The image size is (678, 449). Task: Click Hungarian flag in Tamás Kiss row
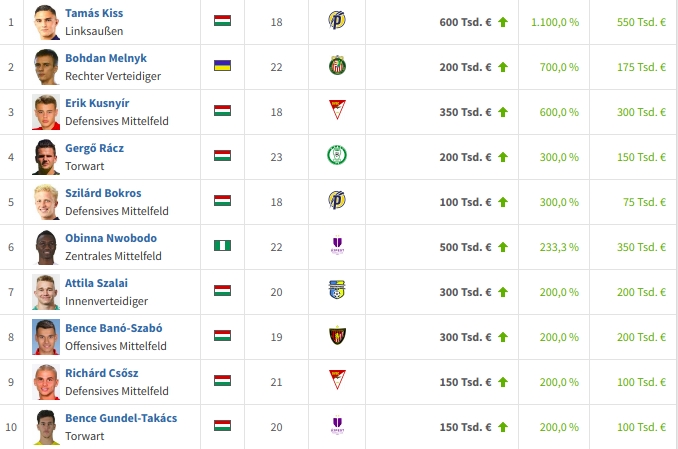(x=222, y=20)
